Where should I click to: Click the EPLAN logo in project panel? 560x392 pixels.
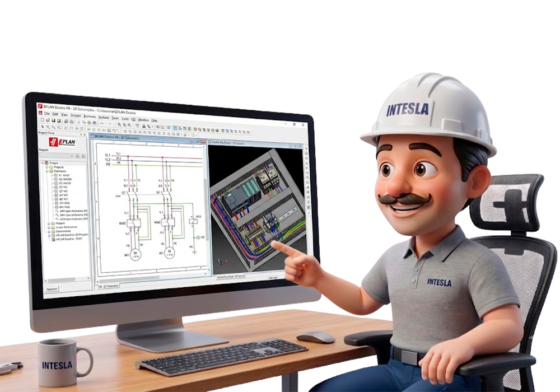(62, 142)
